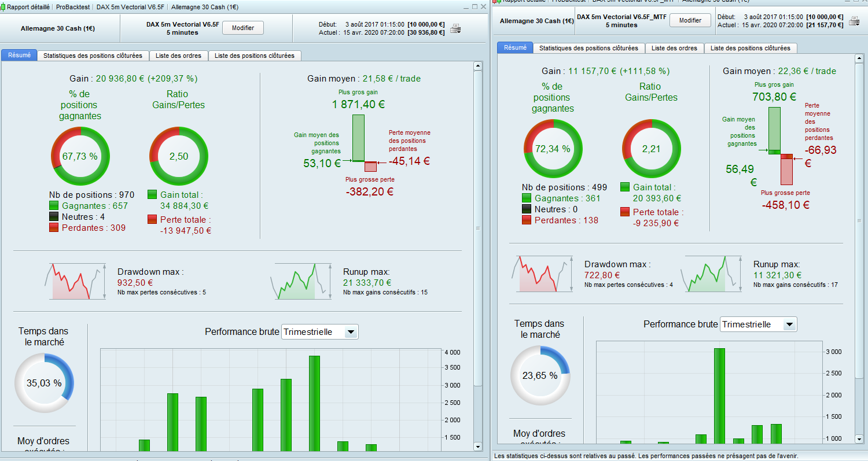Click the Drawdown max chart icon in the left window
Image resolution: width=868 pixels, height=461 pixels.
(76, 282)
